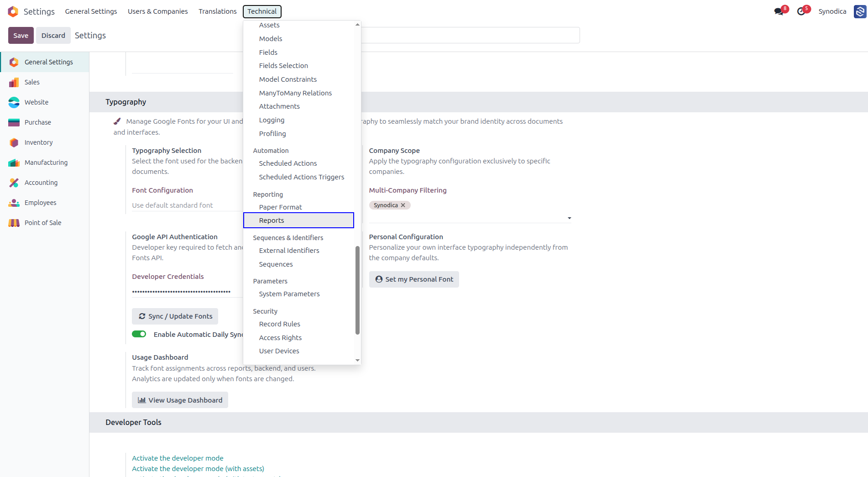Viewport: 868px width, 477px height.
Task: Focus the settings search field
Action: click(x=470, y=36)
